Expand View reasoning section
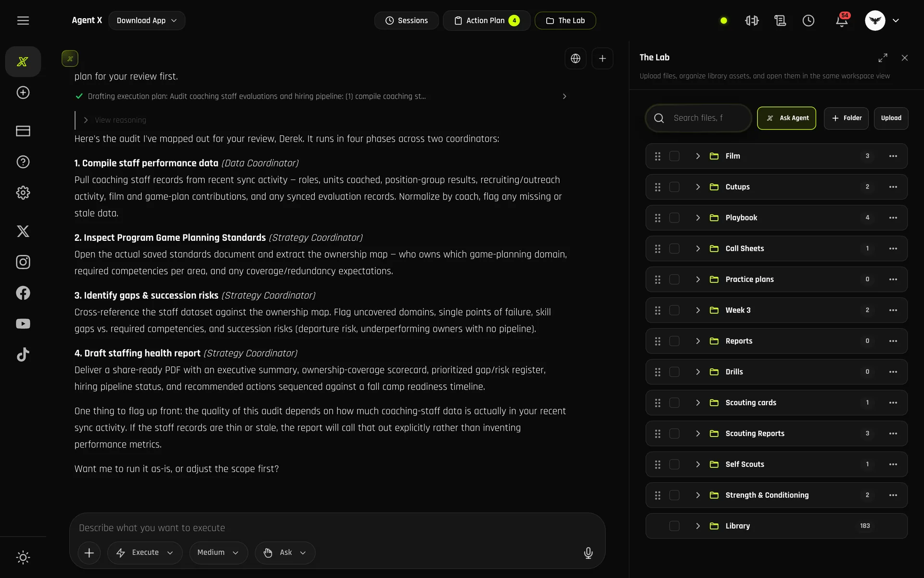924x578 pixels. click(x=115, y=120)
